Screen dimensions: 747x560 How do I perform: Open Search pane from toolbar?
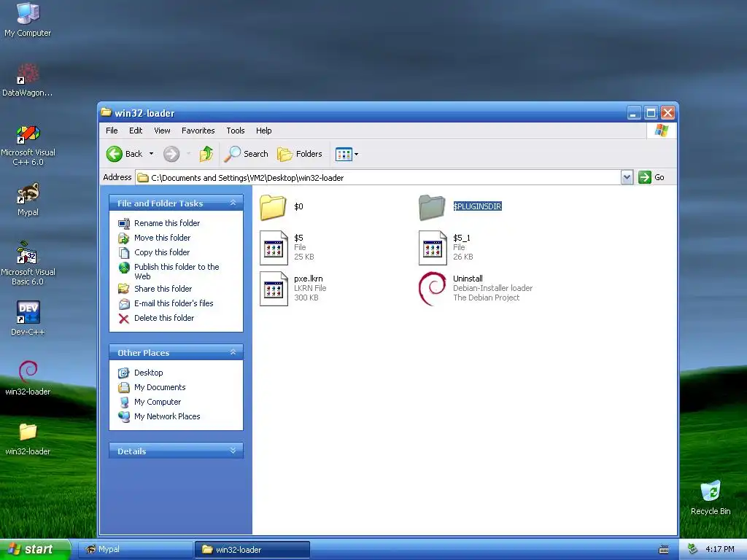coord(246,154)
